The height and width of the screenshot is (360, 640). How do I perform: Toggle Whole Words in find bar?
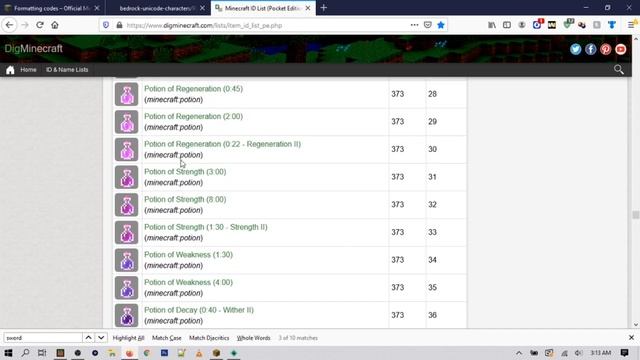[x=253, y=338]
